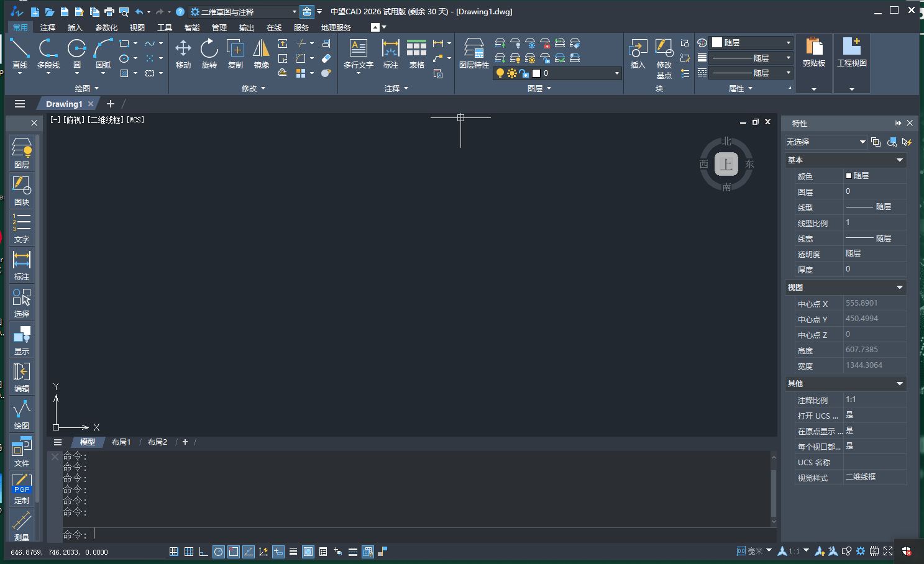Open the color 随层 dropdown in ribbon
924x564 pixels.
pos(751,42)
